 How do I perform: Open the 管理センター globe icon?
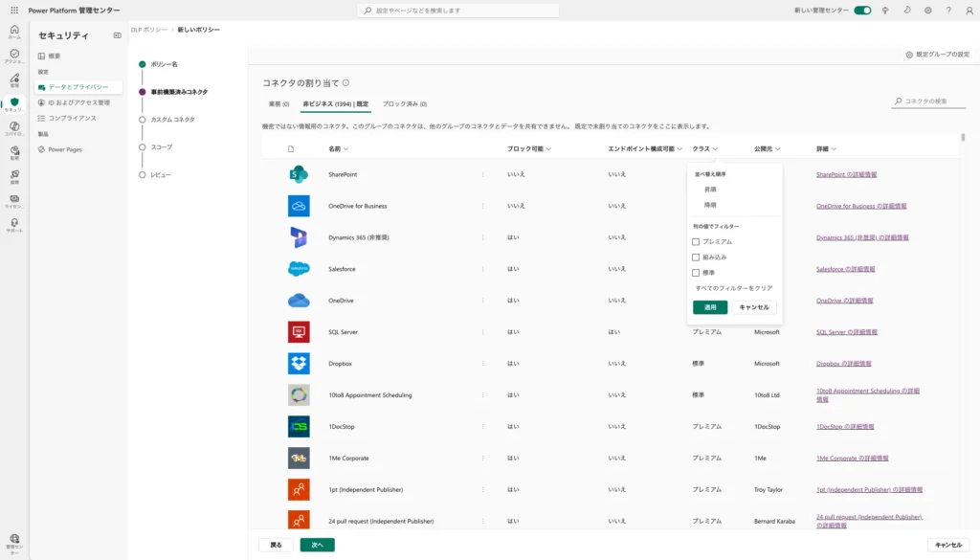(x=14, y=543)
